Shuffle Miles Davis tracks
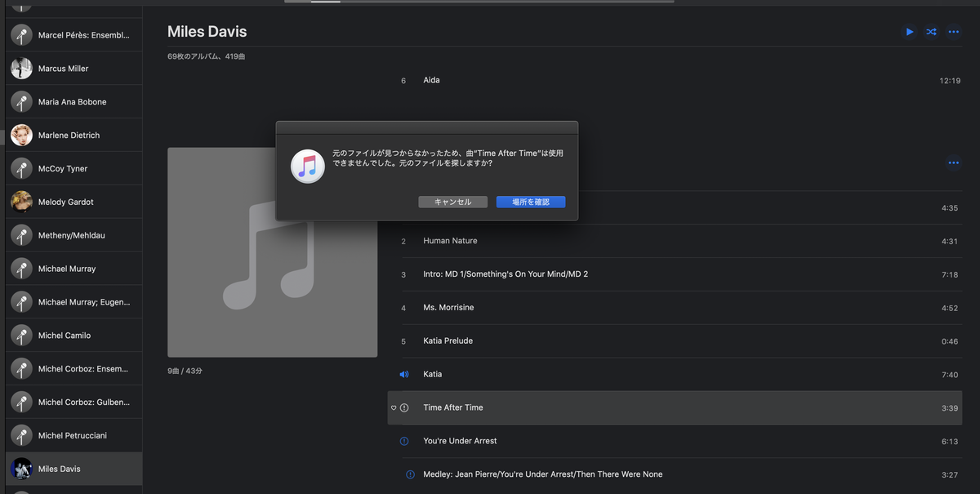This screenshot has height=494, width=980. 931,32
